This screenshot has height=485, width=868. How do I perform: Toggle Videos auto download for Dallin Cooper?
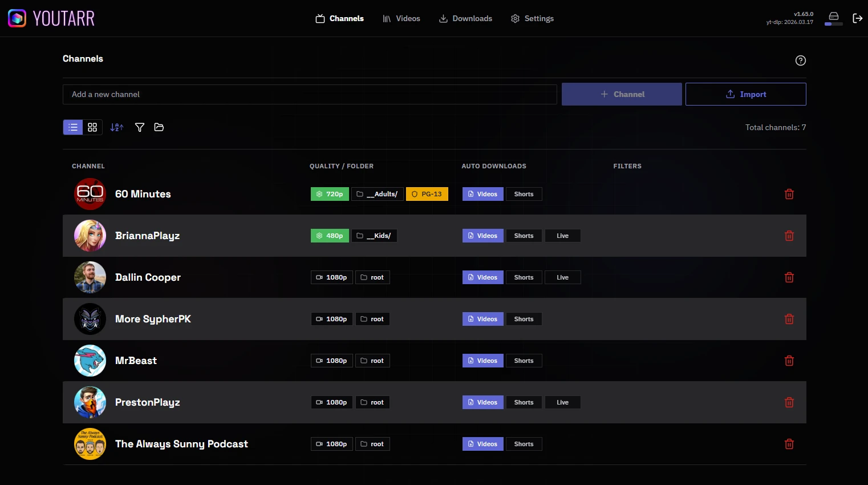(x=483, y=277)
